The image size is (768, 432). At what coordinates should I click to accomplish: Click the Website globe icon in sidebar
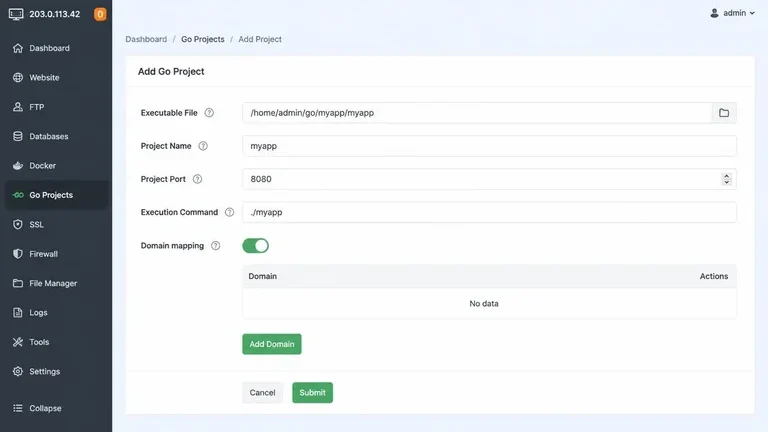coord(18,77)
